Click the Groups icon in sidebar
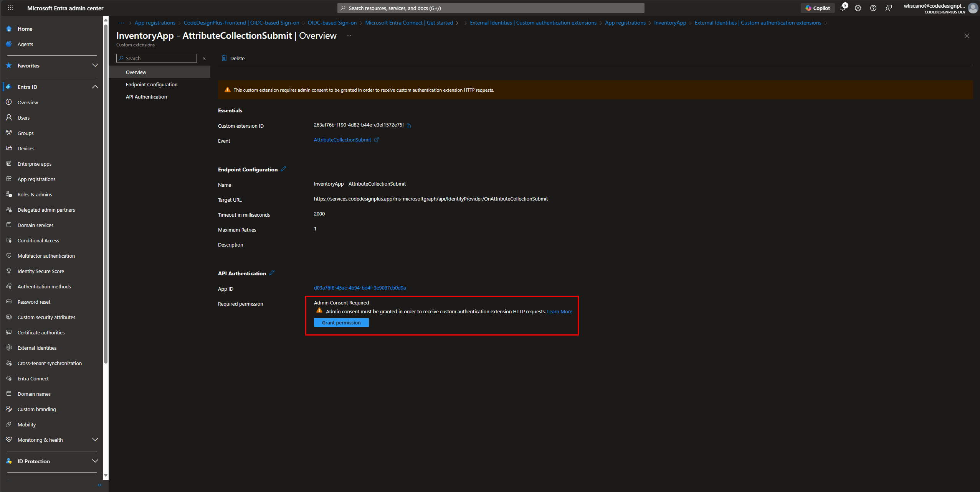The image size is (980, 492). click(x=9, y=133)
